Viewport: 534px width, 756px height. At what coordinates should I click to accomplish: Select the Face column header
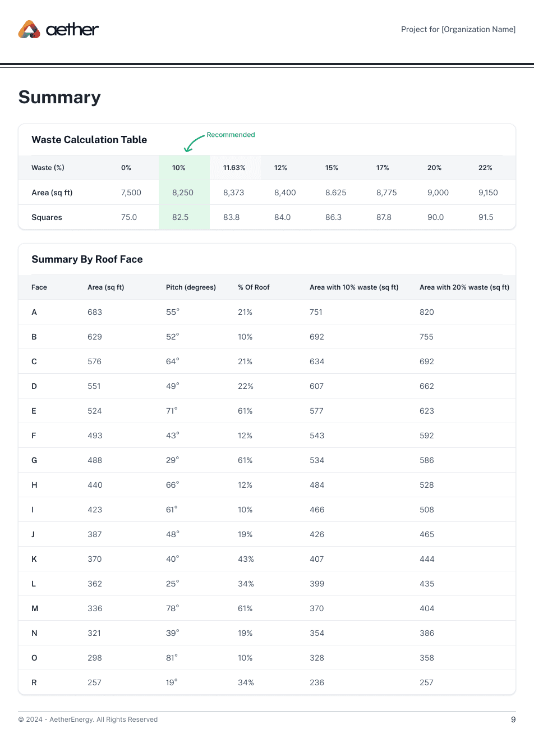(x=39, y=287)
